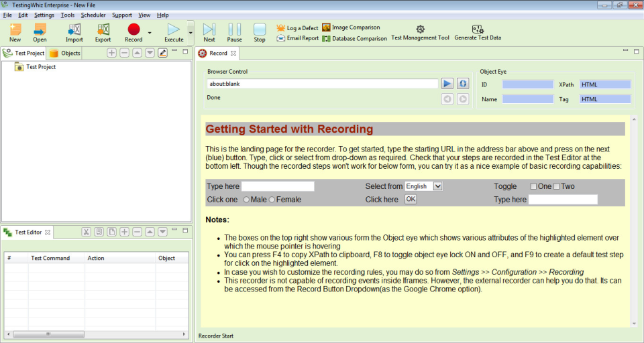Stop execution with the Stop icon
Image resolution: width=644 pixels, height=343 pixels.
[260, 32]
